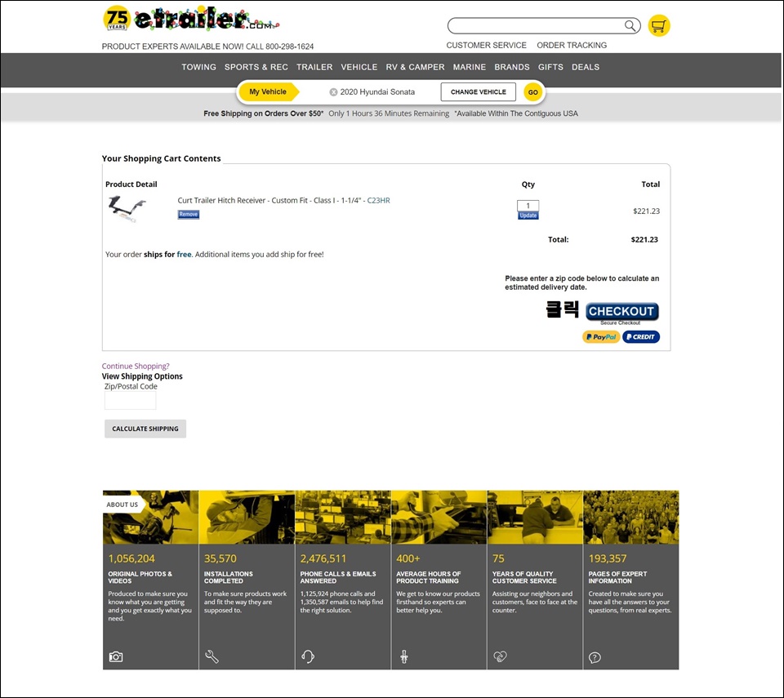Screen dimensions: 784x698
Task: Open the Towing menu
Action: click(198, 67)
